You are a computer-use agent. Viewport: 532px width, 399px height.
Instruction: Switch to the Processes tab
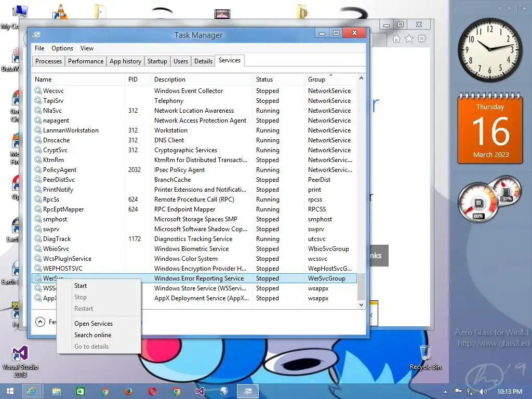point(48,61)
